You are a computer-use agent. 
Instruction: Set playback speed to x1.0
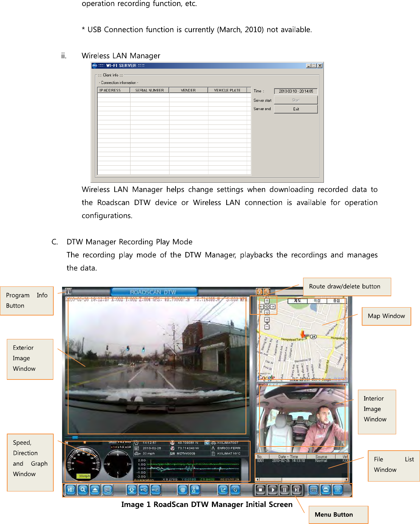click(x=114, y=447)
